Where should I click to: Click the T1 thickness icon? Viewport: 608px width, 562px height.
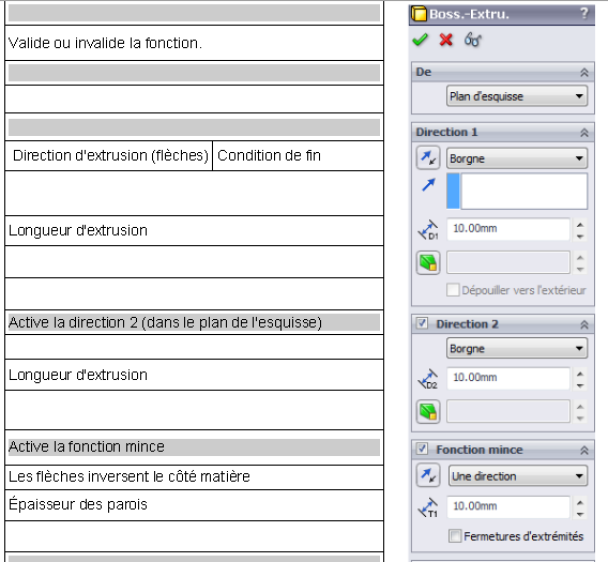[428, 508]
